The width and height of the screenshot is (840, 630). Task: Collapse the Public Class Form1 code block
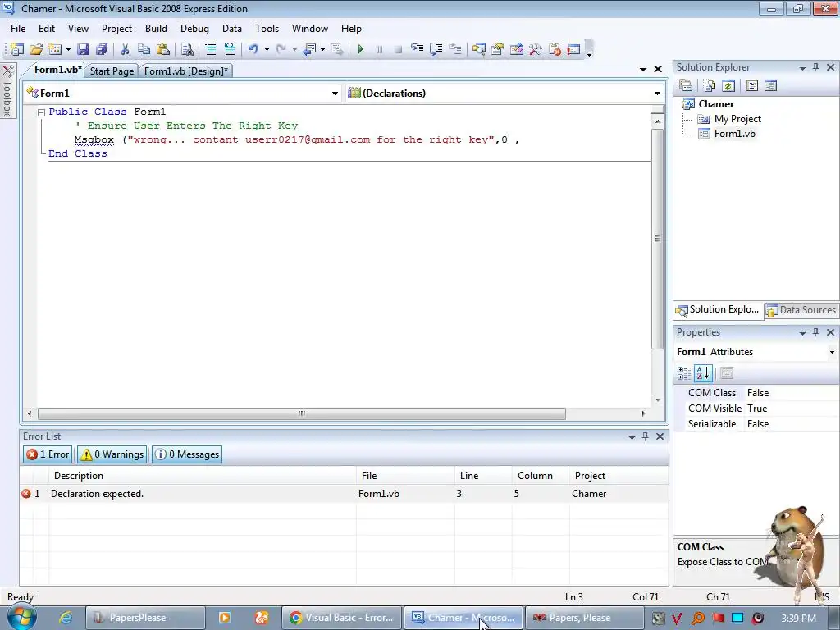pos(41,112)
